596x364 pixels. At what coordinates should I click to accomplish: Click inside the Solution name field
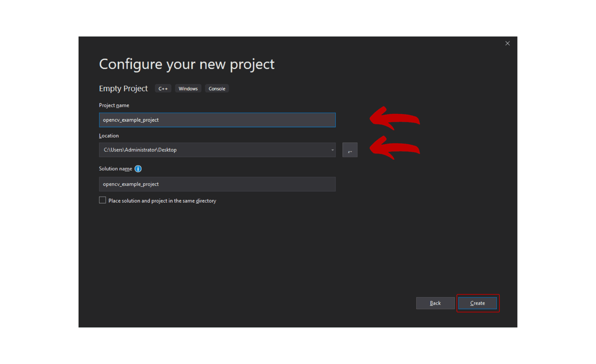[x=217, y=184]
